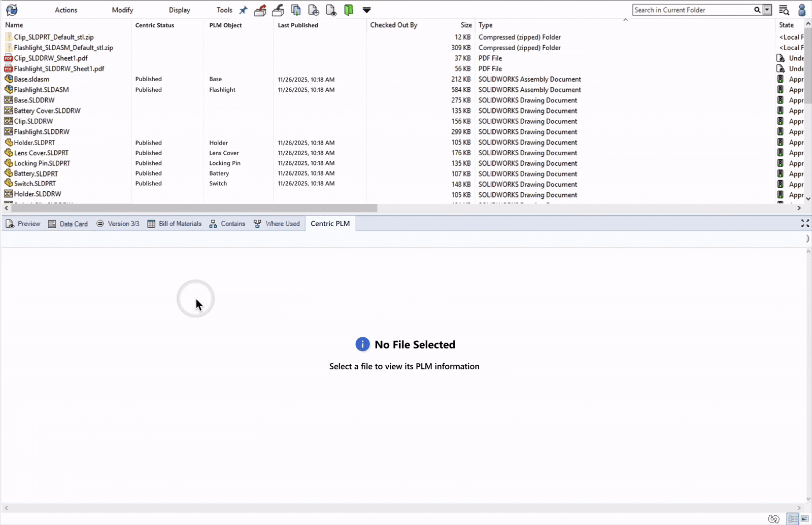812x525 pixels.
Task: Click the Check Out icon with dark arrow
Action: [x=278, y=10]
